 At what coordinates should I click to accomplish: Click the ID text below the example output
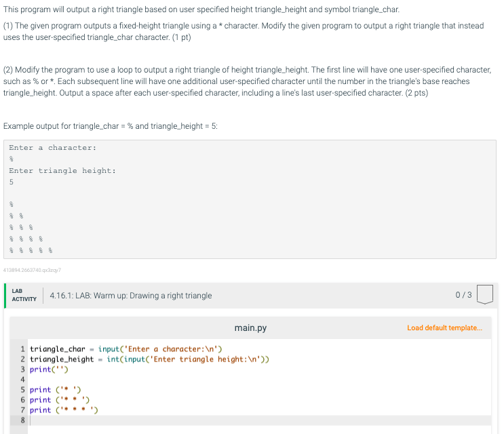(33, 270)
